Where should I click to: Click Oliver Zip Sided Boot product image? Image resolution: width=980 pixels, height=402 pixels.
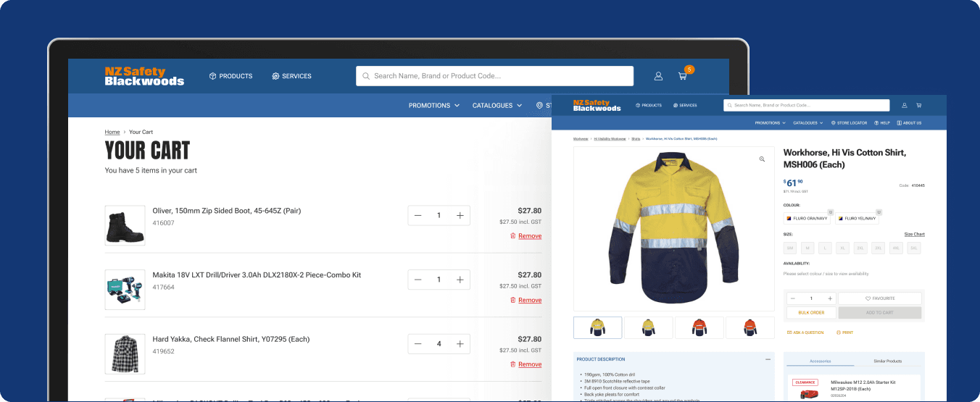(125, 225)
